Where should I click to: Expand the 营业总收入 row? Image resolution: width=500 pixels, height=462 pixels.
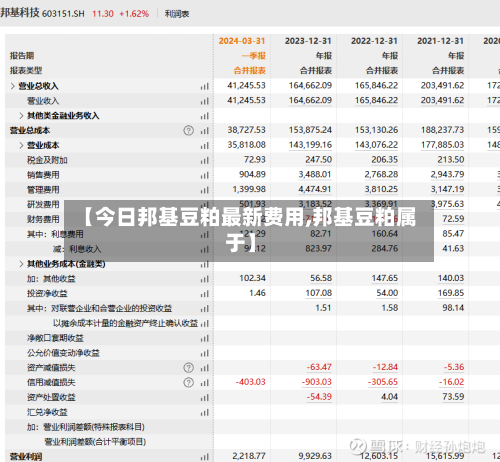click(13, 86)
